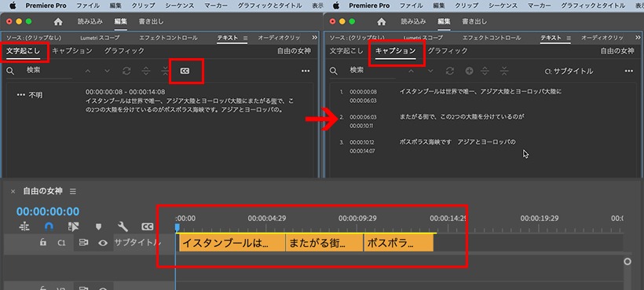Toggle linked selection in the timeline
Screen dimensions: 644x290
(x=74, y=226)
